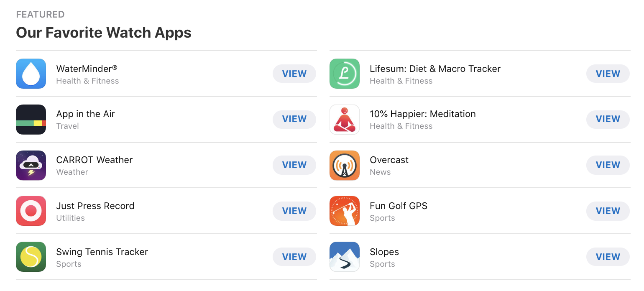This screenshot has width=644, height=291.
Task: Hit VIEW button for Slopes
Action: 608,257
